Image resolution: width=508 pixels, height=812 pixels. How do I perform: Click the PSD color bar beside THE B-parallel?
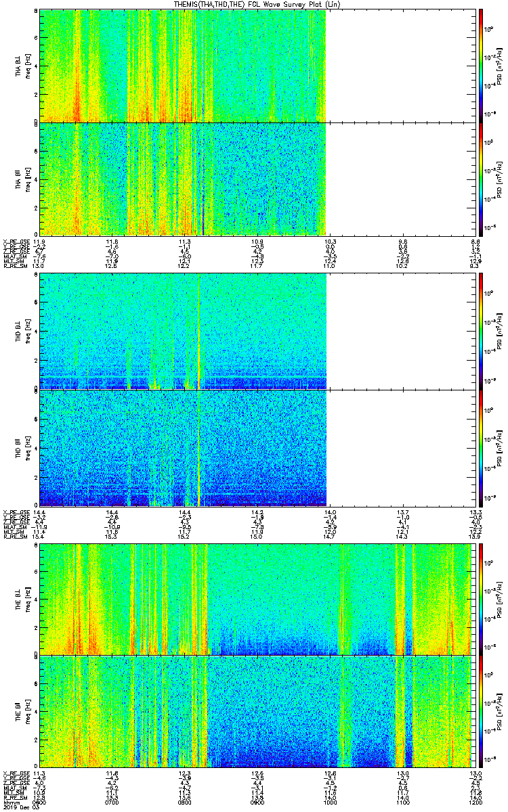coord(482,710)
